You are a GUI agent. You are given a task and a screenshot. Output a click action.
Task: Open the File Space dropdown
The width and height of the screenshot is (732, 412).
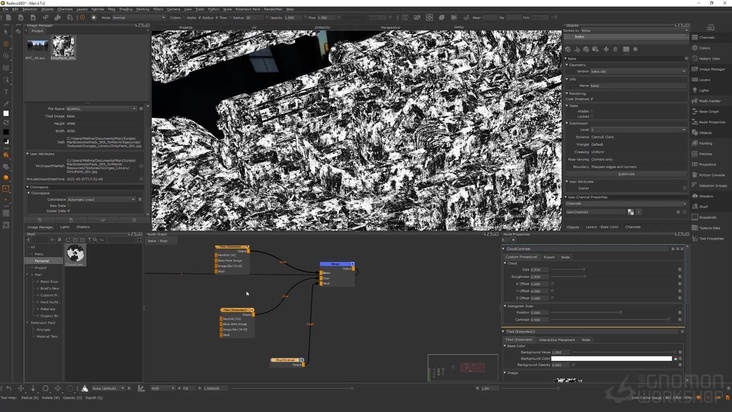coord(101,109)
